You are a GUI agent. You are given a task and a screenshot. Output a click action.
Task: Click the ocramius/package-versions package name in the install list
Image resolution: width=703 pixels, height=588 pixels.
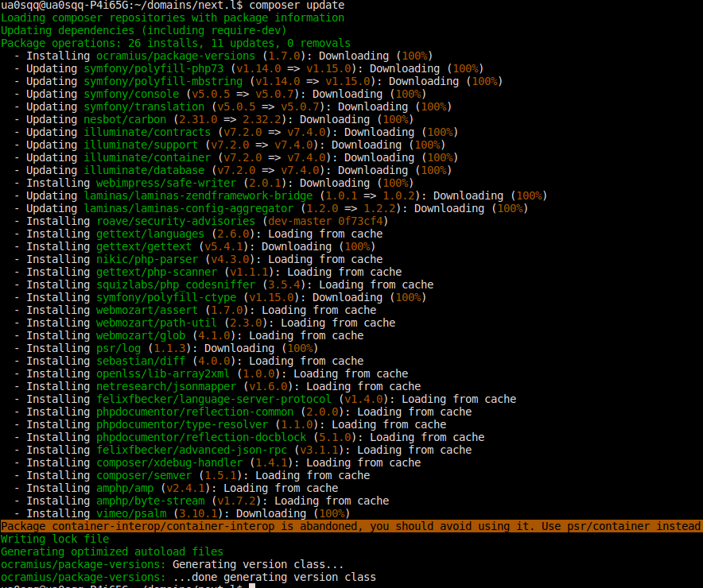(176, 56)
